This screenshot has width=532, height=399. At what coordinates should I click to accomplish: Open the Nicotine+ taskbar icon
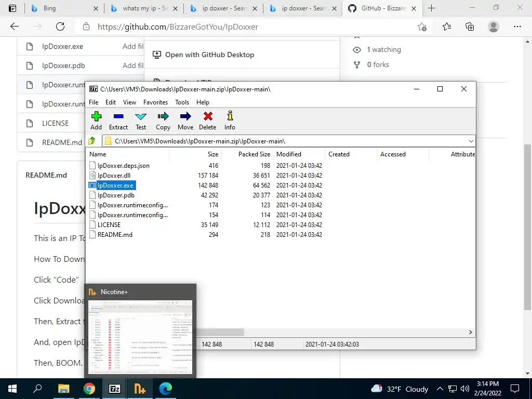point(140,389)
